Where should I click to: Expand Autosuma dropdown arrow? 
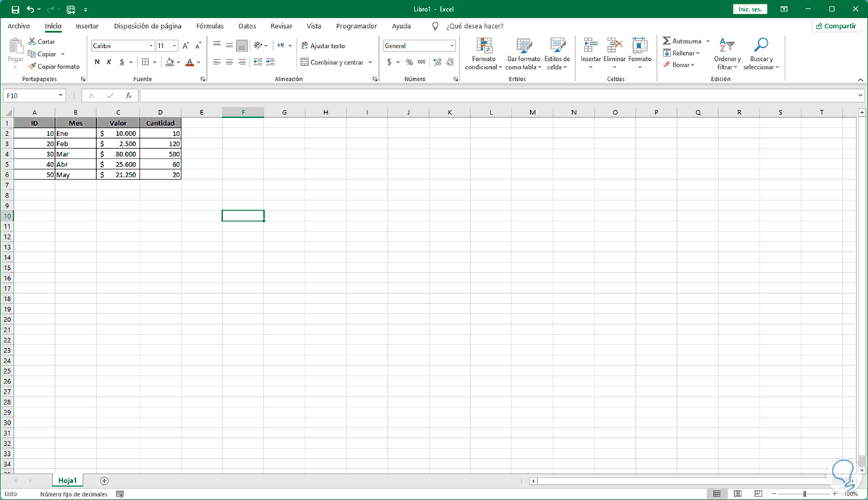pos(707,41)
